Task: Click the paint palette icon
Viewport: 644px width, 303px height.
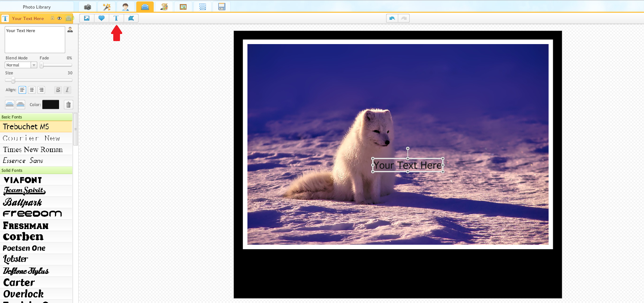Action: 164,7
